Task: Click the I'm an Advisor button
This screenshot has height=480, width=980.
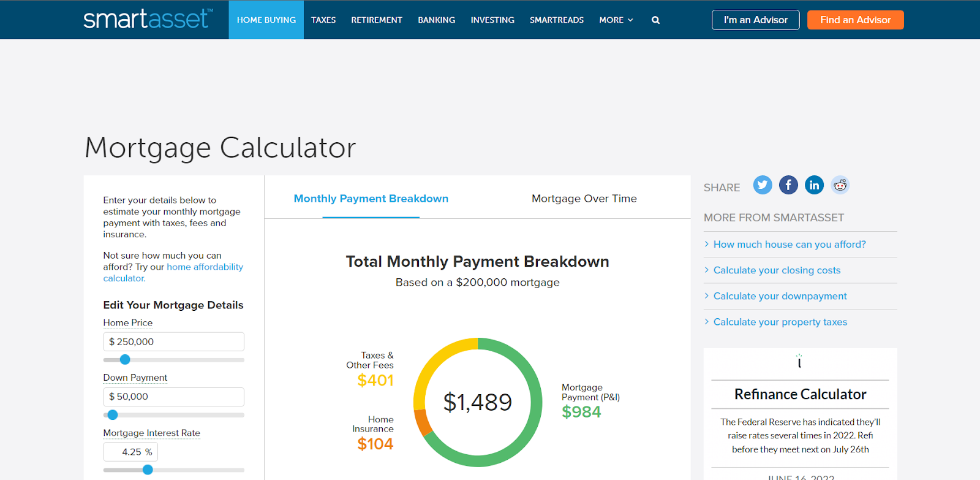Action: coord(756,20)
